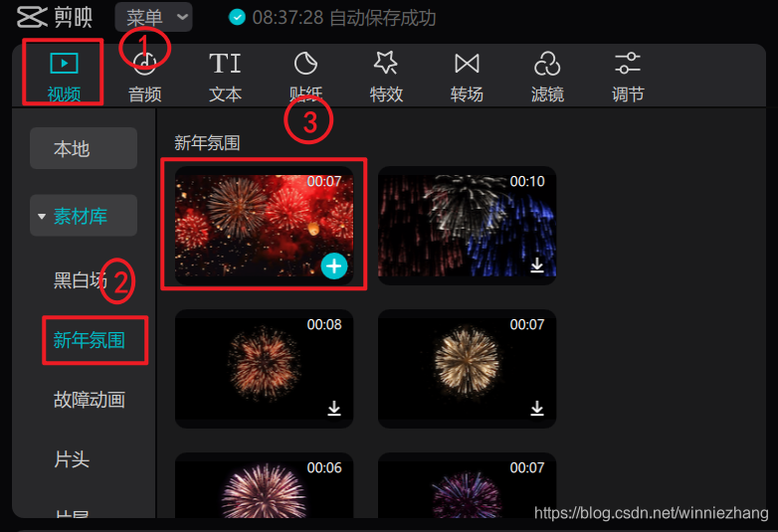Download the 00:08 orange firework clip

pyautogui.click(x=334, y=409)
